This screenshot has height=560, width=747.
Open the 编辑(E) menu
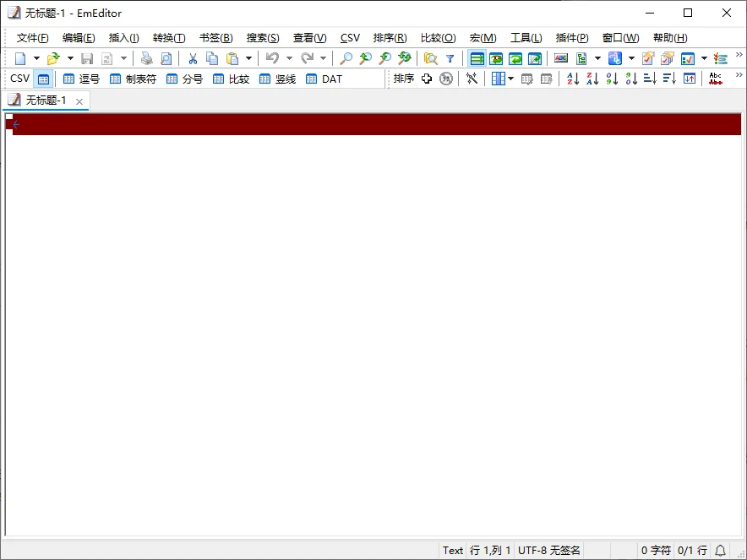(x=79, y=38)
